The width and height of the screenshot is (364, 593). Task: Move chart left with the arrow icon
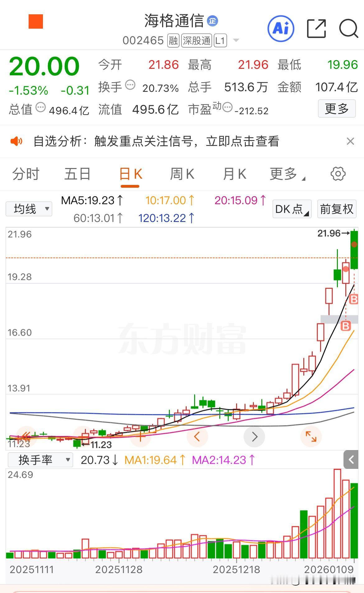(197, 436)
